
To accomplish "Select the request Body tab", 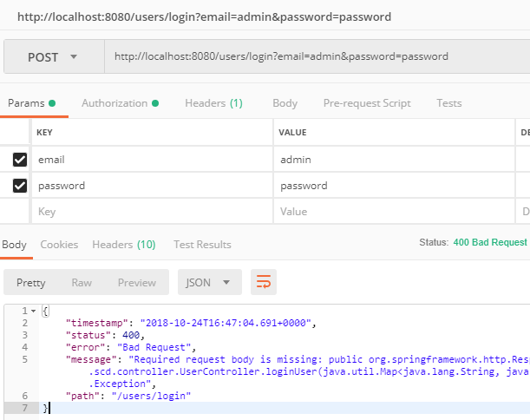I will pyautogui.click(x=285, y=103).
